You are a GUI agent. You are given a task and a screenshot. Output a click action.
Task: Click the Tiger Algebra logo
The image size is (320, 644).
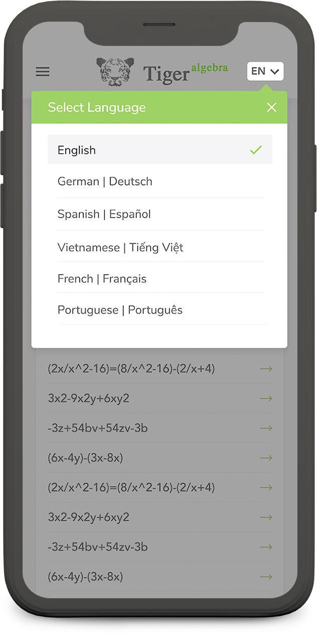[115, 72]
